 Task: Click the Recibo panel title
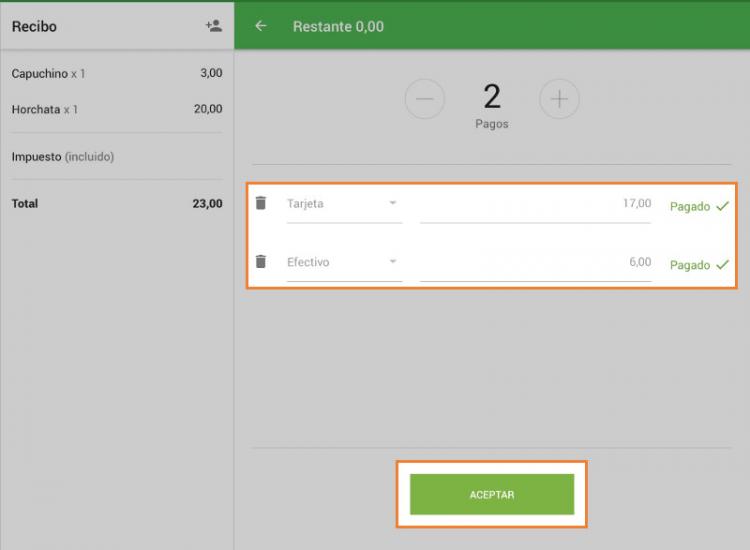[34, 27]
